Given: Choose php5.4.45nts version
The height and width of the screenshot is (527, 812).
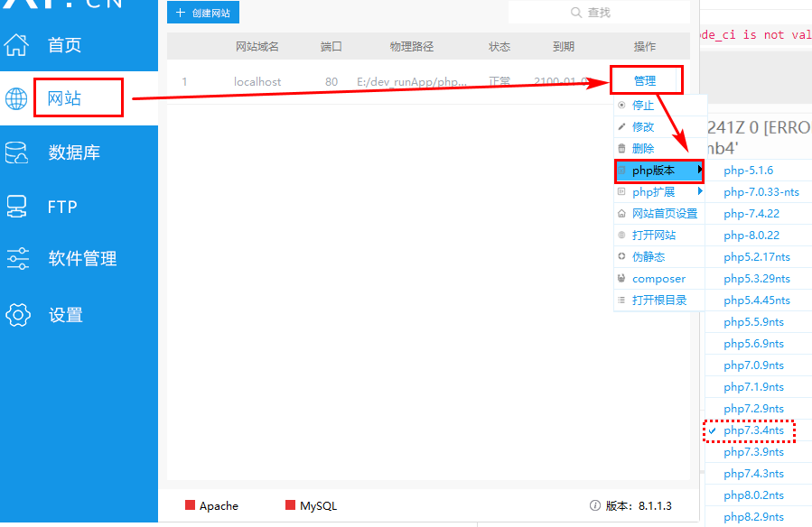Looking at the screenshot, I should 759,300.
